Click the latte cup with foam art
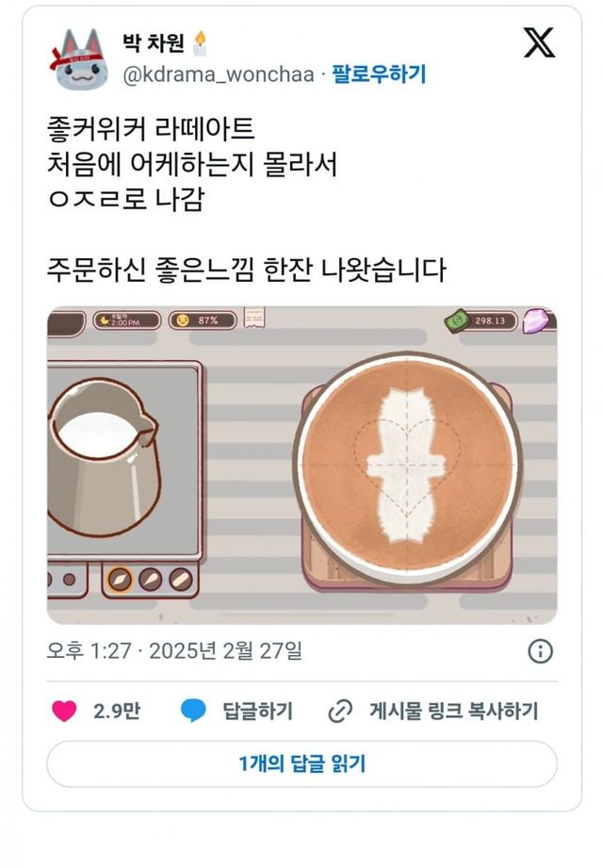The width and height of the screenshot is (603, 868). (408, 467)
